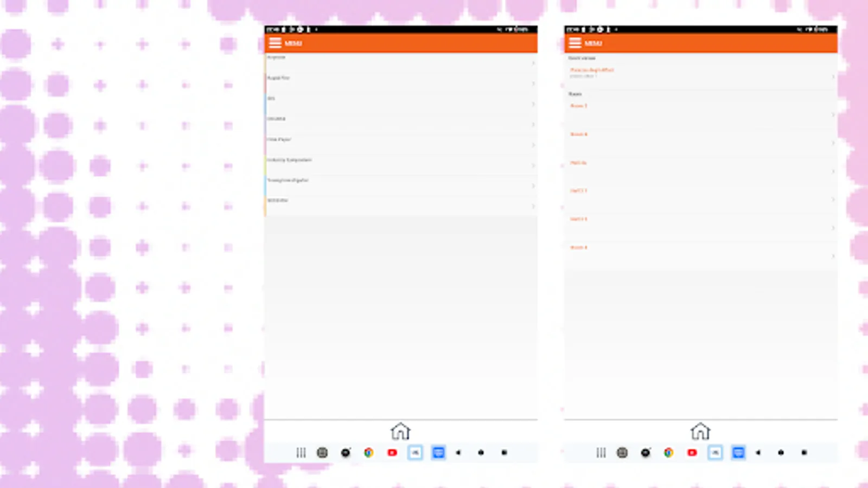Tap the Android Back triangle in the navigation bar

pyautogui.click(x=457, y=453)
